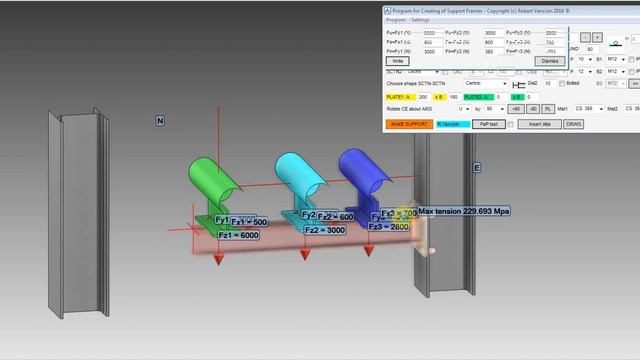Click the plus button beside minus
The width and height of the screenshot is (640, 360).
click(597, 38)
